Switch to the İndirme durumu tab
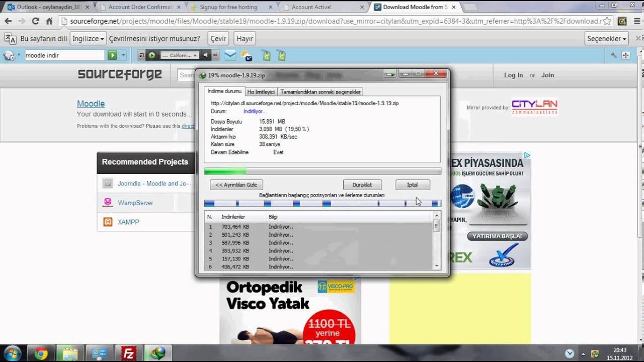644x362 pixels. pyautogui.click(x=224, y=91)
